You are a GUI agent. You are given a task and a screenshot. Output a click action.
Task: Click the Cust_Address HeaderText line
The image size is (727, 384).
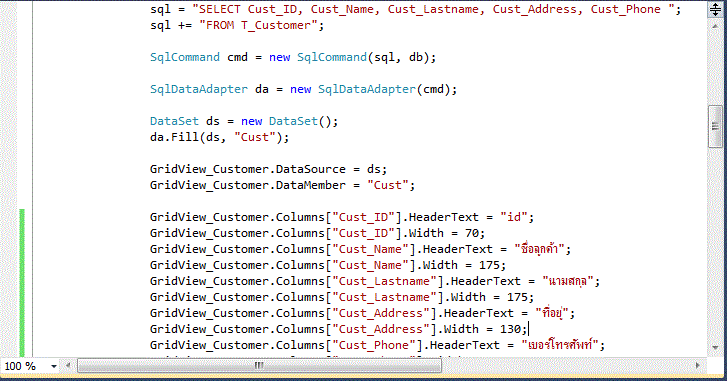coord(362,314)
